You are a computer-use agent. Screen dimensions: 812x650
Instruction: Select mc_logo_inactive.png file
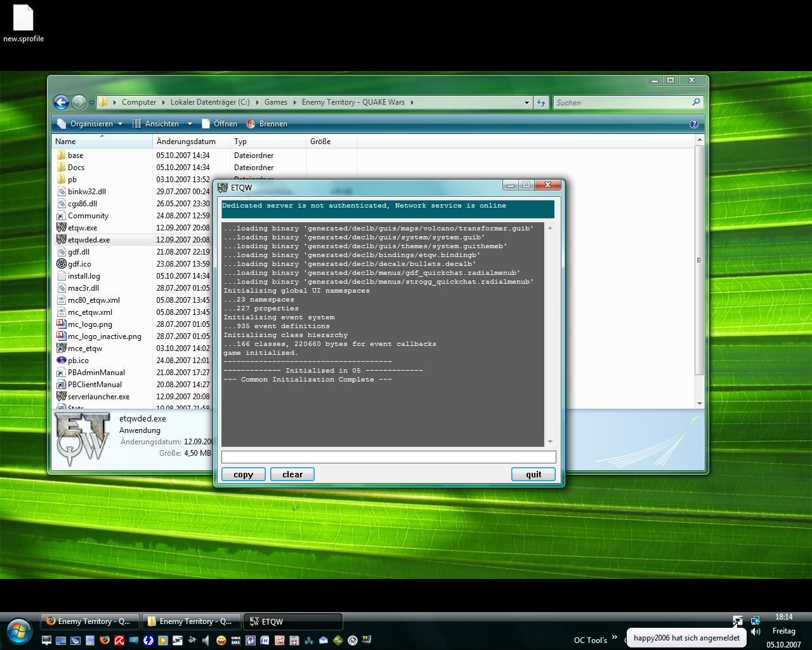point(105,336)
